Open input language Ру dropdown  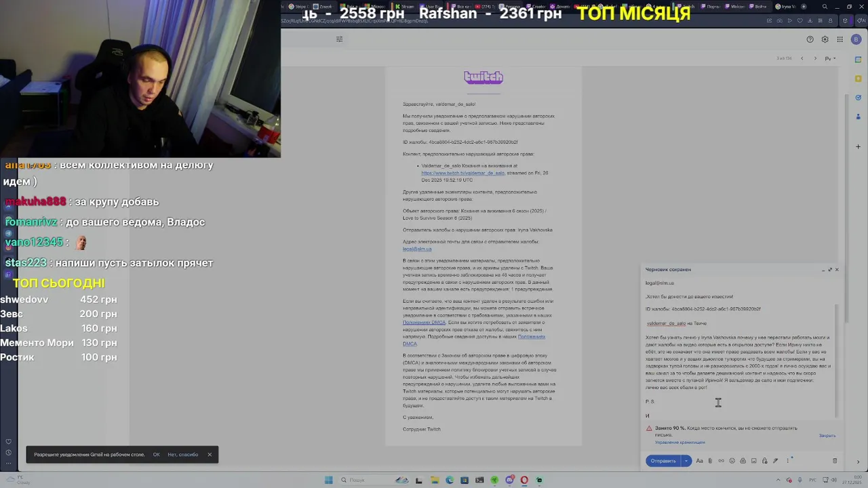[x=829, y=58]
